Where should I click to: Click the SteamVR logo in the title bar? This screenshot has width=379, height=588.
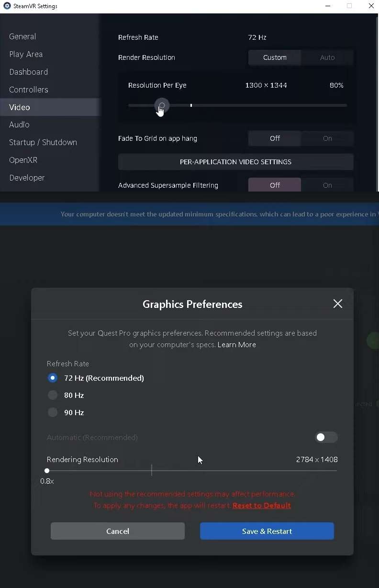pos(7,6)
